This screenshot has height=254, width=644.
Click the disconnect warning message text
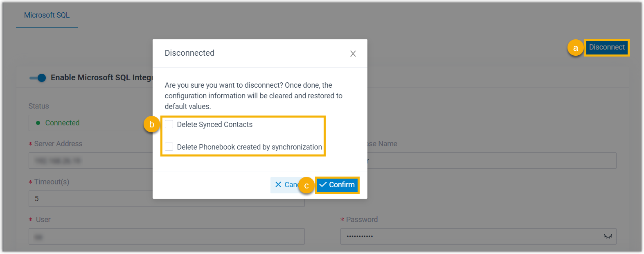[x=253, y=96]
